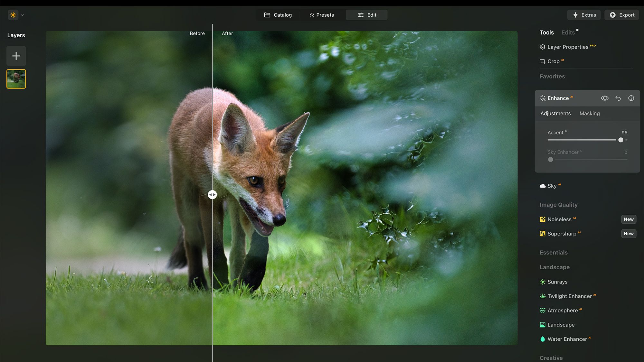Open the Export options
Viewport: 644px width, 362px height.
click(x=621, y=15)
